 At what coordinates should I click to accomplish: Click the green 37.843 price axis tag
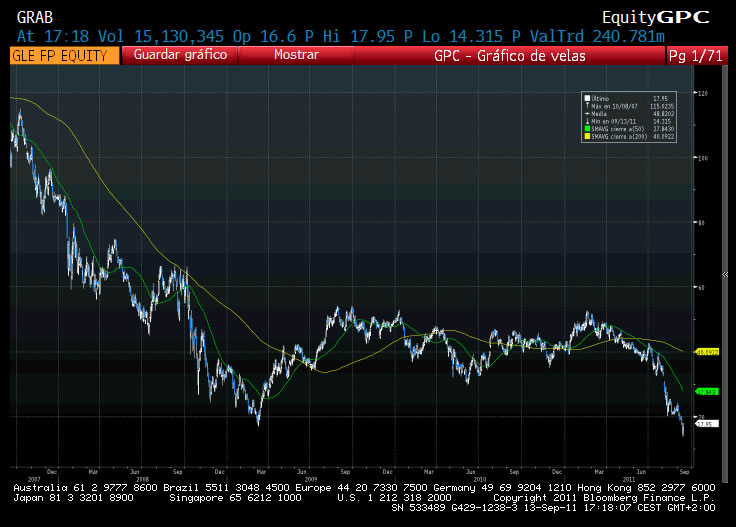pyautogui.click(x=707, y=392)
